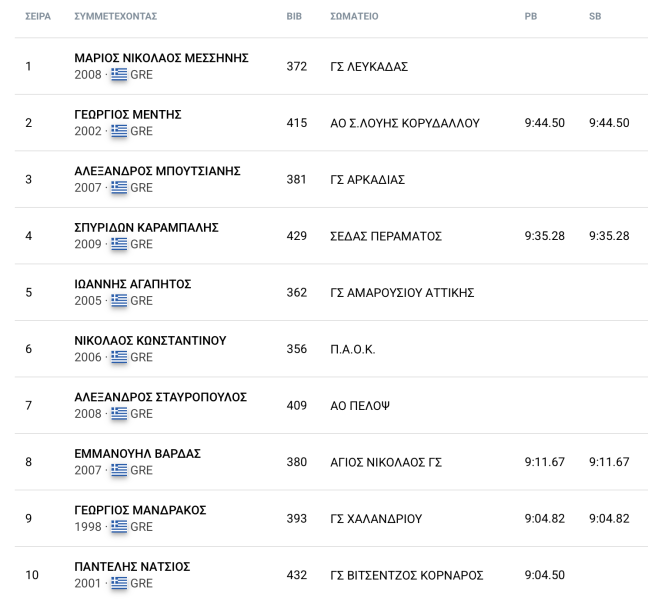Image resolution: width=648 pixels, height=600 pixels.
Task: Open athlete ΓΕΩΡΓΙΟΣ ΜΑΝΔΡΑΚΟΣ profile
Action: [x=140, y=510]
